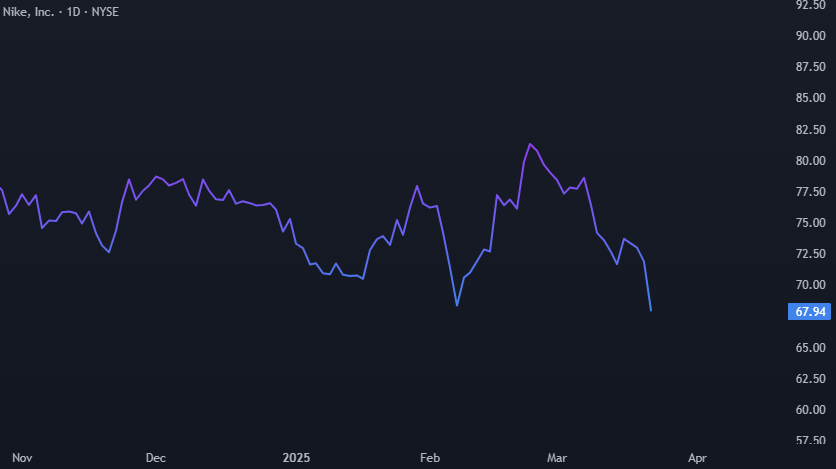Click the 80.00 price scale label
Viewport: 836px width, 469px height.
coord(809,161)
